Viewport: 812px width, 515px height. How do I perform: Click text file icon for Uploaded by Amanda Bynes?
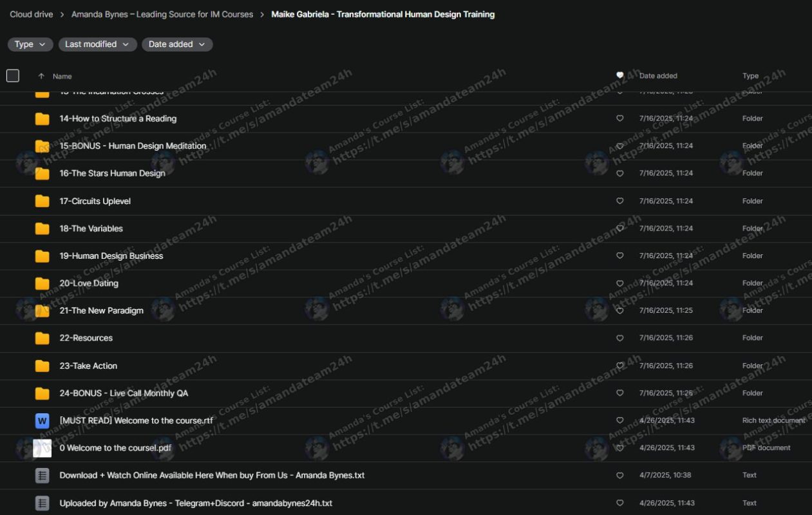(42, 503)
